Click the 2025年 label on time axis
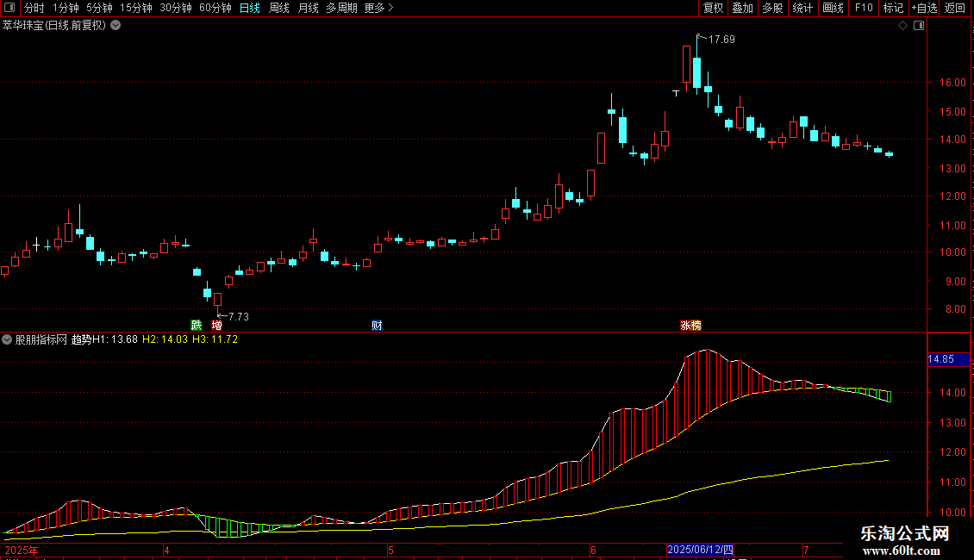Viewport: 974px width, 560px height. coord(22,550)
